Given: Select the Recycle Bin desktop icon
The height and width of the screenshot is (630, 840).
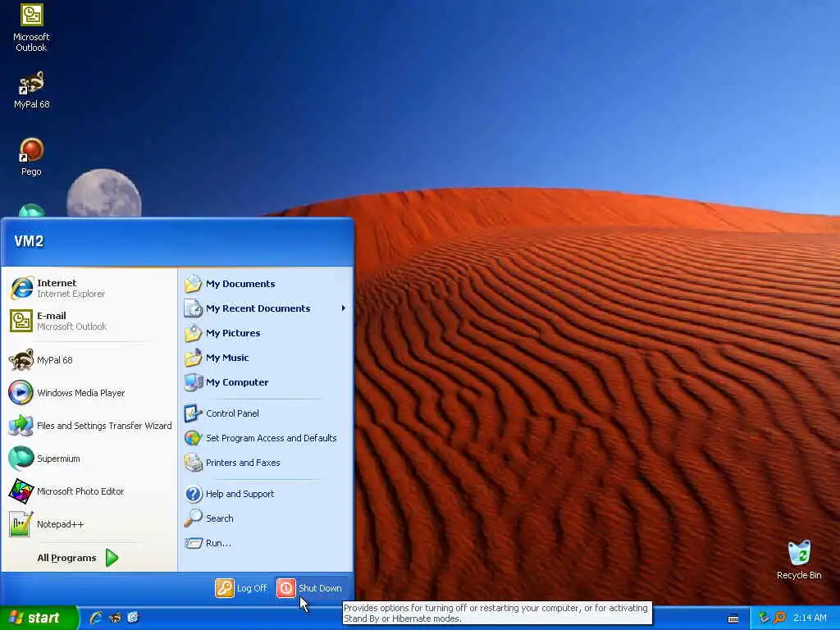Looking at the screenshot, I should coord(799,559).
